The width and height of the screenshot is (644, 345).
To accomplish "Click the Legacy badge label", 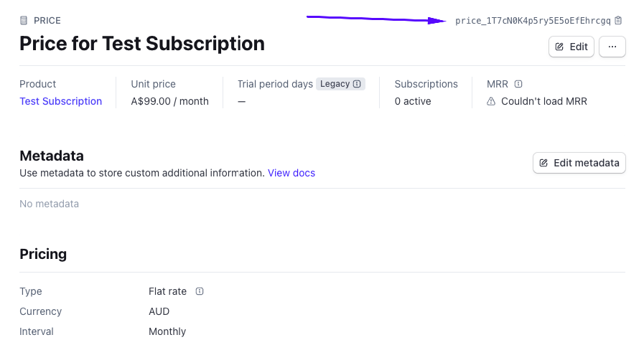I will tap(335, 84).
